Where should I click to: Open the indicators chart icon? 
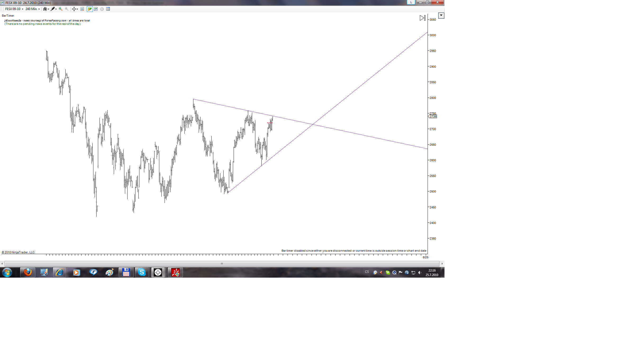96,9
